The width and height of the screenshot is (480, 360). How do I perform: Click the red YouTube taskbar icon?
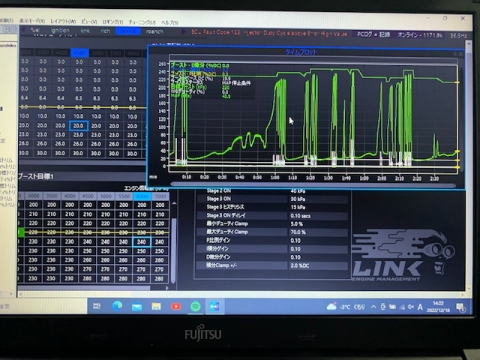(176, 306)
